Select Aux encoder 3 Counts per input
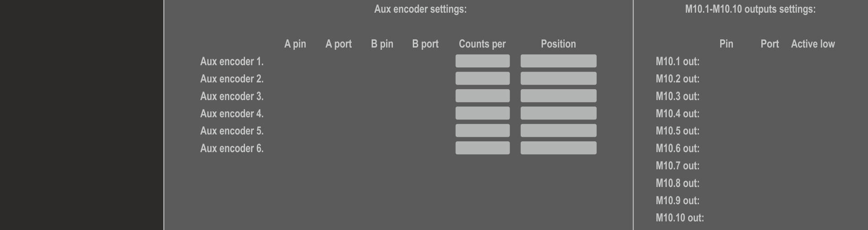868x230 pixels. click(x=482, y=96)
